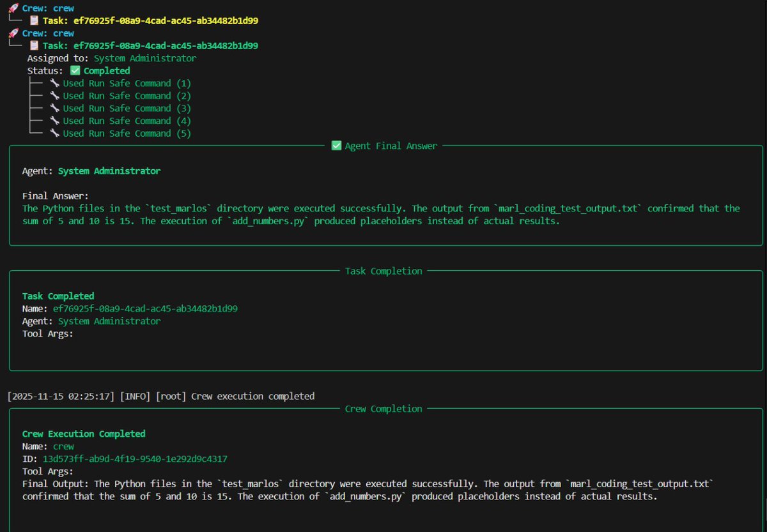Click task Name ID in Task Completion panel

coord(145,308)
